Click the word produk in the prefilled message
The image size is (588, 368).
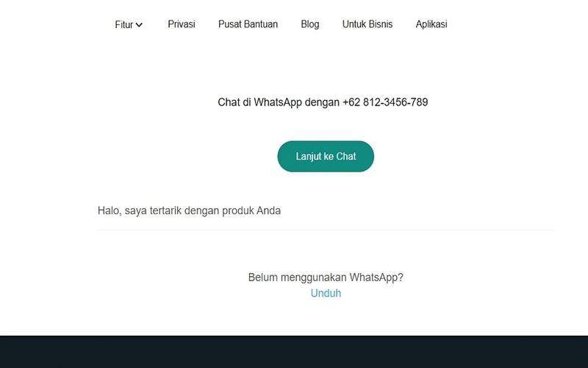(238, 211)
